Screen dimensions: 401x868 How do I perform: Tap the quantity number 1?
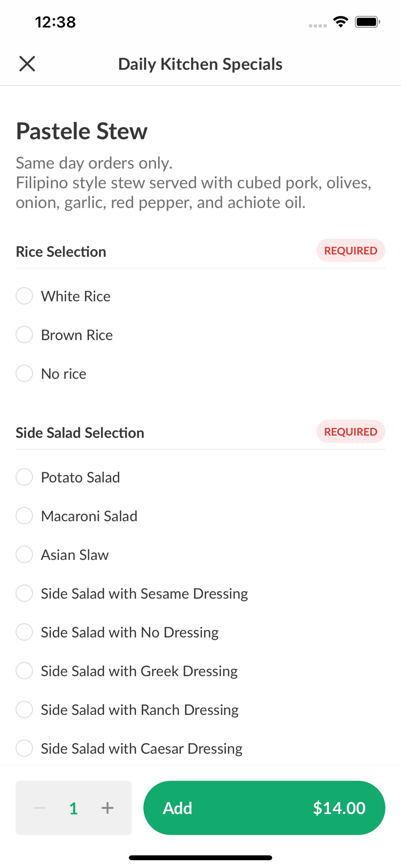(74, 808)
